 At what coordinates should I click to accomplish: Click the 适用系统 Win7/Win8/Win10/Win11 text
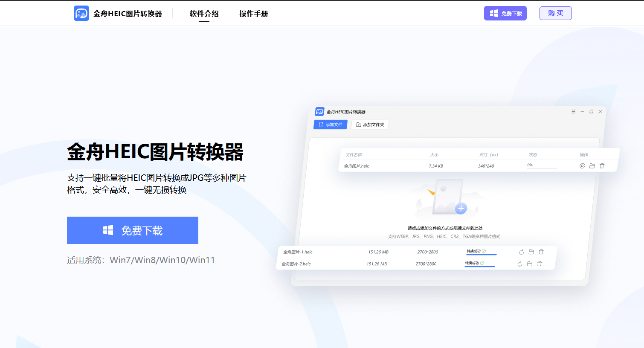(141, 260)
